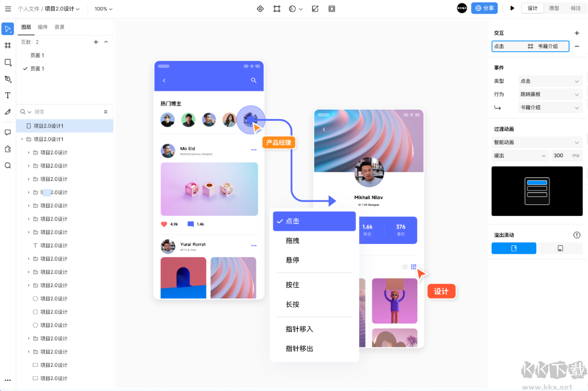Click the bounding box edit icon in toolbar
Viewport: 588px width, 391px height.
coord(276,9)
